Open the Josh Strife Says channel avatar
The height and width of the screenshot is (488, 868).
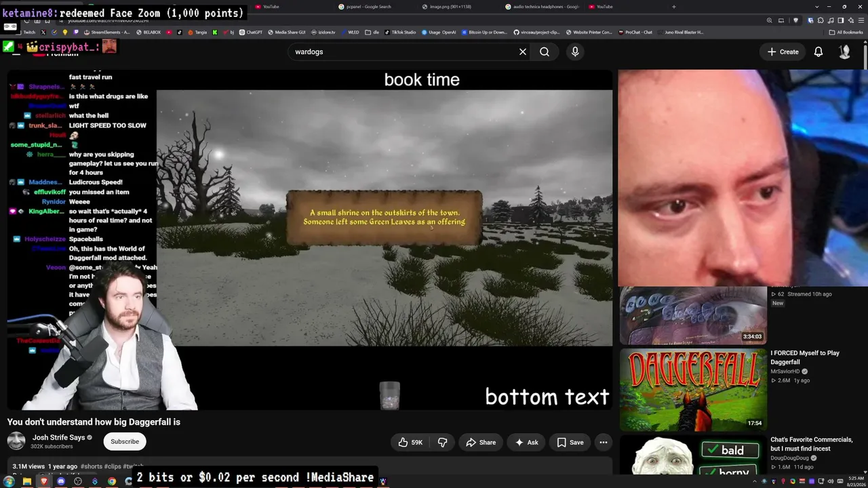16,441
